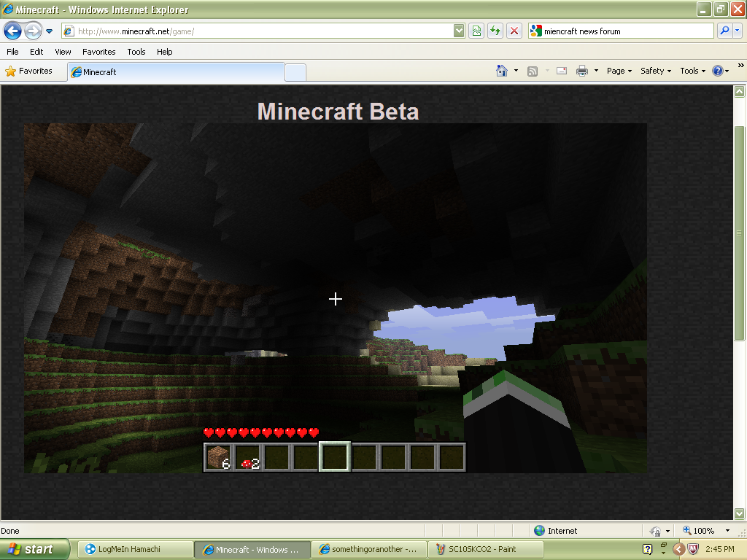
Task: Toggle the Compatibility View icon
Action: click(x=476, y=31)
